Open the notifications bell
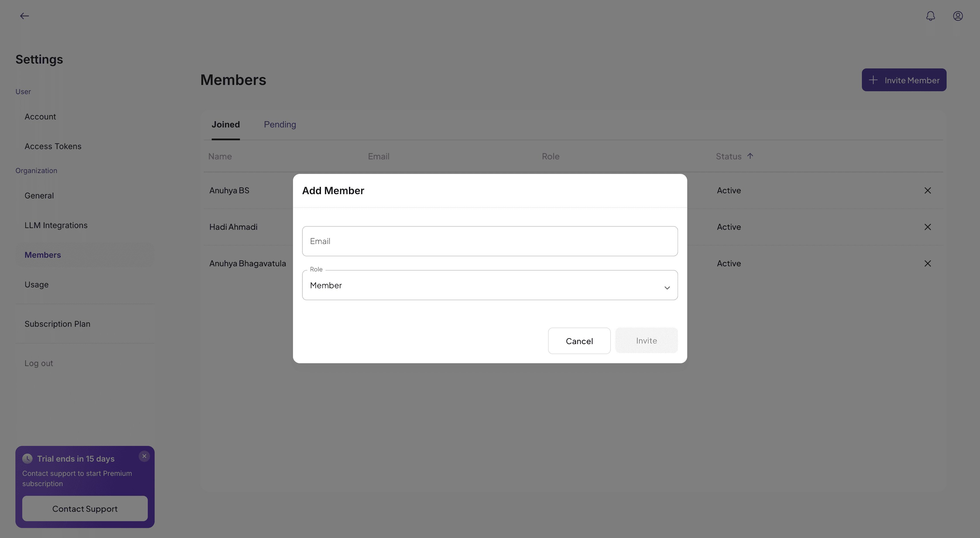This screenshot has width=980, height=538. [930, 16]
